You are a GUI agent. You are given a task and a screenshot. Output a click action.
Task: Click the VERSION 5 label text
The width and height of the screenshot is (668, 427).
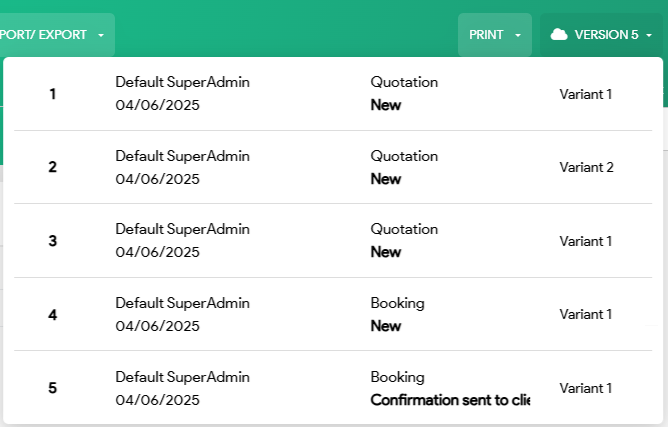[606, 35]
